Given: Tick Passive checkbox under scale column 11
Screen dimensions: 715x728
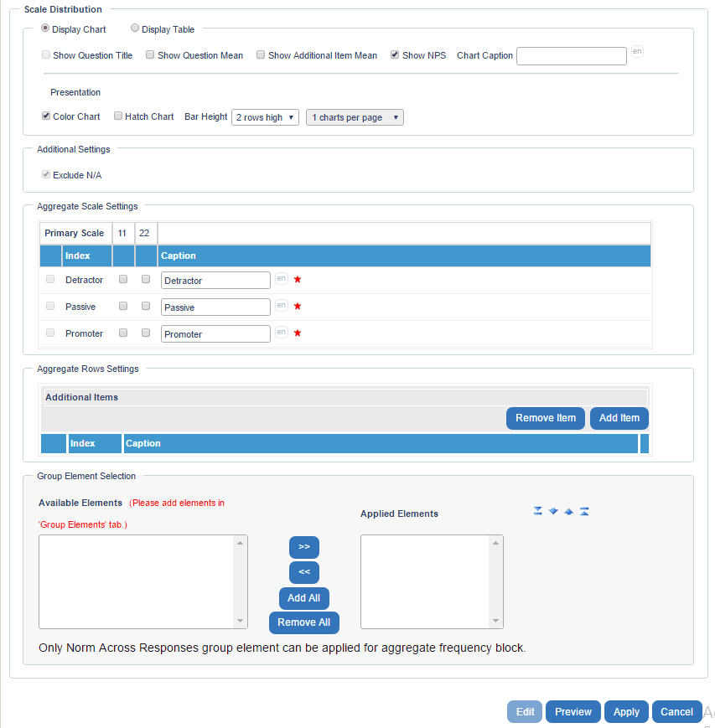Looking at the screenshot, I should [123, 306].
